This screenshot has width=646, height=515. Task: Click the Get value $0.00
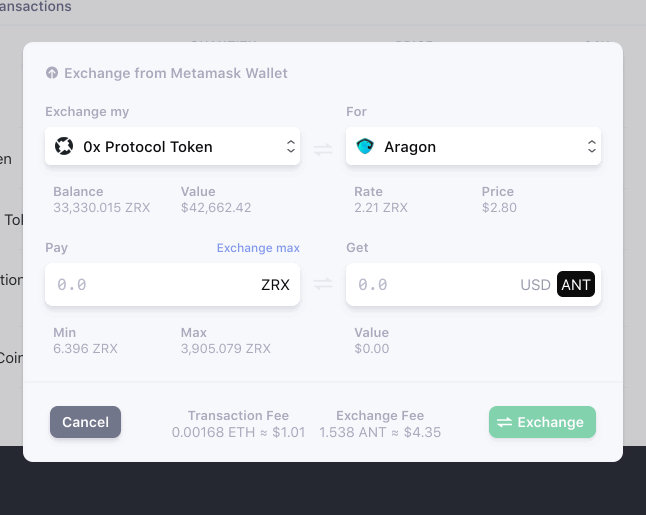tap(372, 349)
